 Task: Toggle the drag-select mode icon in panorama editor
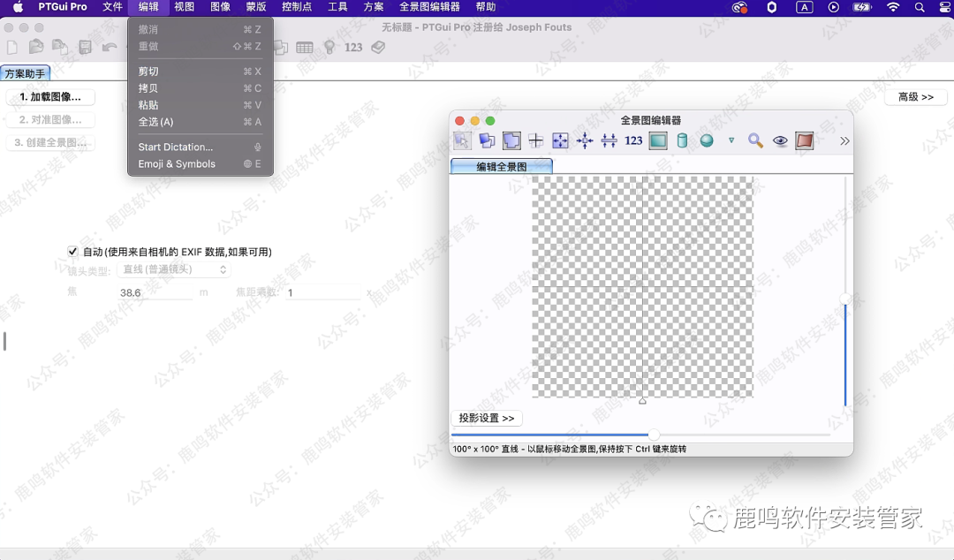click(461, 140)
